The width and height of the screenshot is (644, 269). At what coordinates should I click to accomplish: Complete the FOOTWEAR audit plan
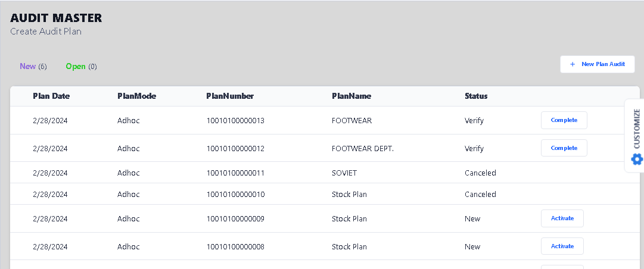pos(564,120)
